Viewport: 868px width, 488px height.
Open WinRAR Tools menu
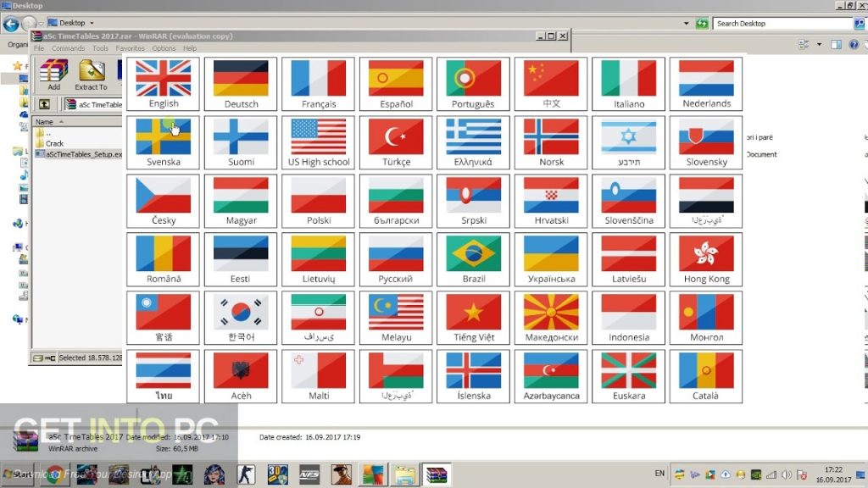click(100, 48)
